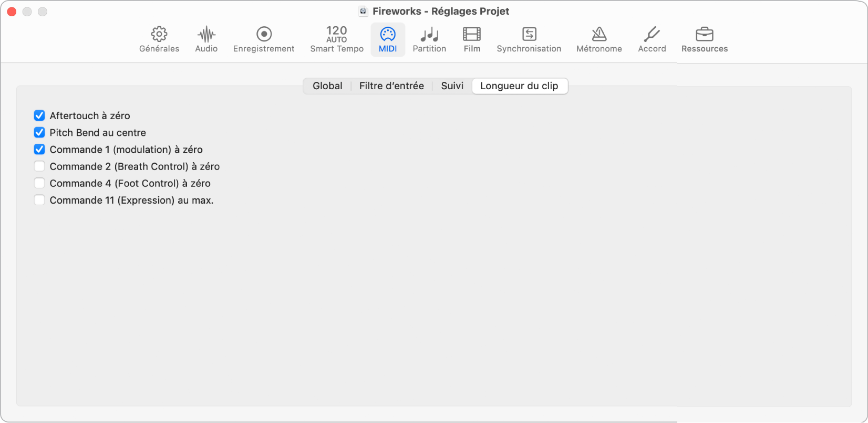Open the Ressources briefcase pane
868x423 pixels.
point(705,40)
